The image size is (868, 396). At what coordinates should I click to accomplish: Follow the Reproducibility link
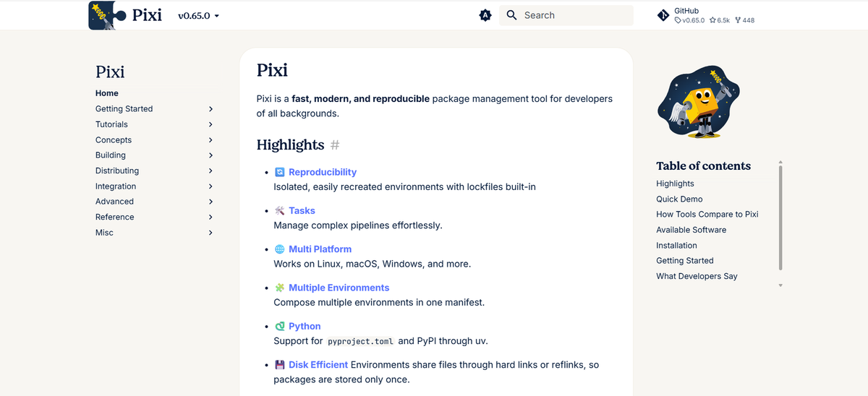click(323, 172)
